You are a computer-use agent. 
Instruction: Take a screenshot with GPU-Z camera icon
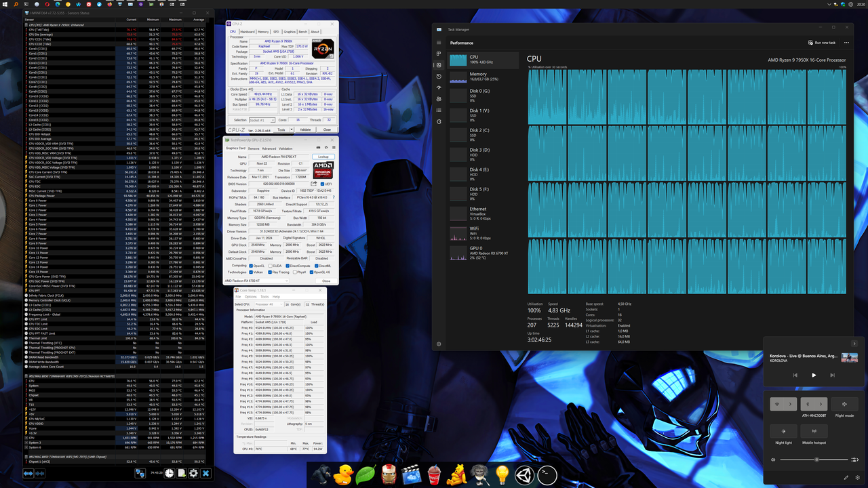pyautogui.click(x=318, y=148)
